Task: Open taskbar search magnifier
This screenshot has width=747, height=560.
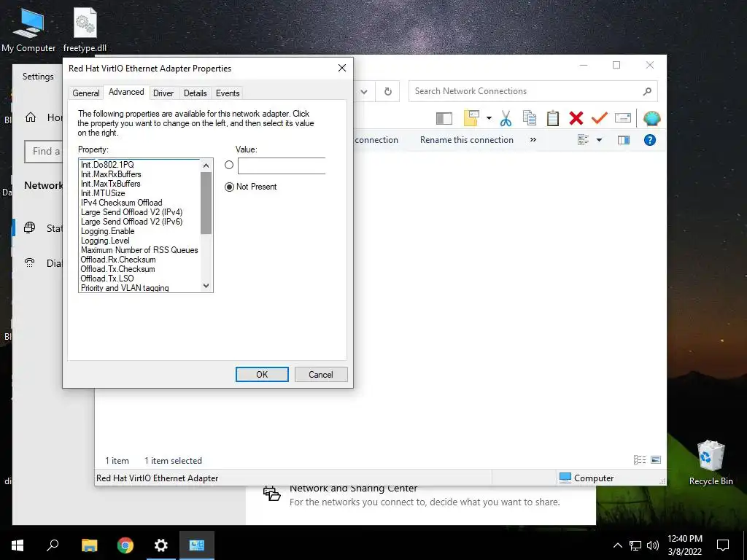Action: (53, 545)
